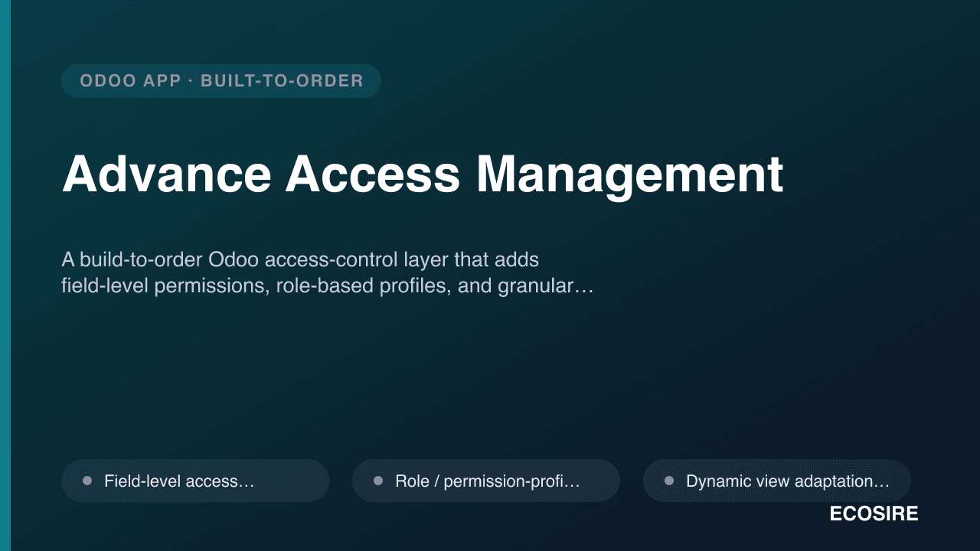Select the 'Advance Access Management' heading

[423, 174]
